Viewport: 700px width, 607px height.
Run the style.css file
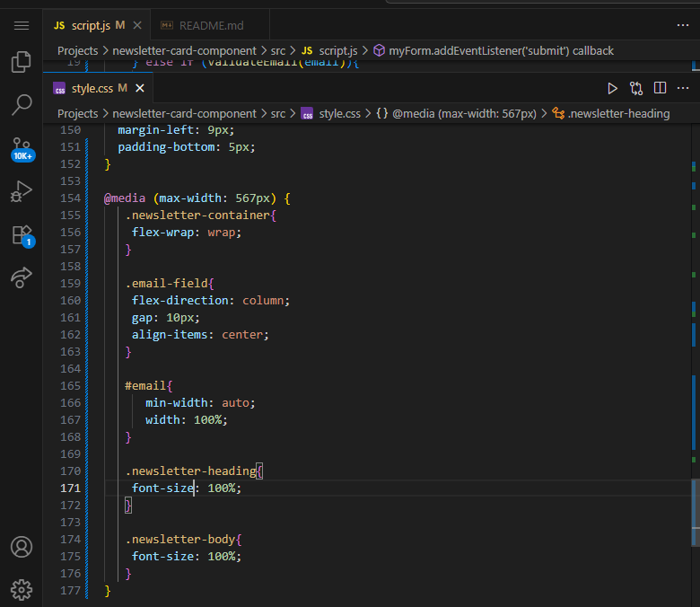(x=612, y=88)
